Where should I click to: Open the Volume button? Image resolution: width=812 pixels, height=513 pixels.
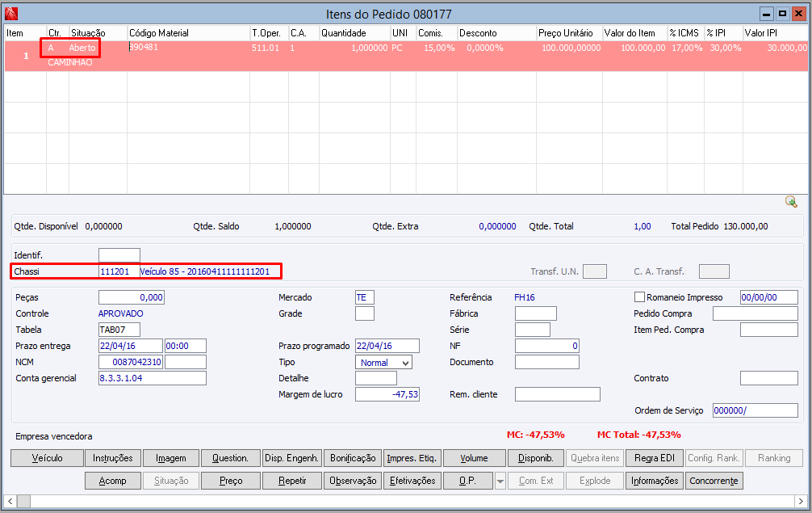point(475,458)
